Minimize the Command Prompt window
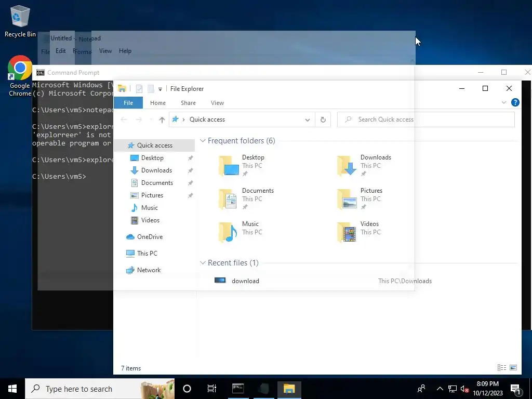532x399 pixels. pyautogui.click(x=481, y=72)
